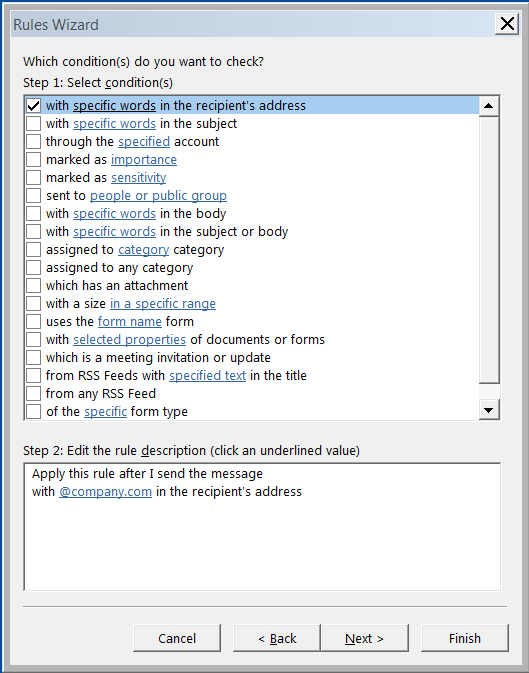Click the 'sensitivity' link

(139, 178)
